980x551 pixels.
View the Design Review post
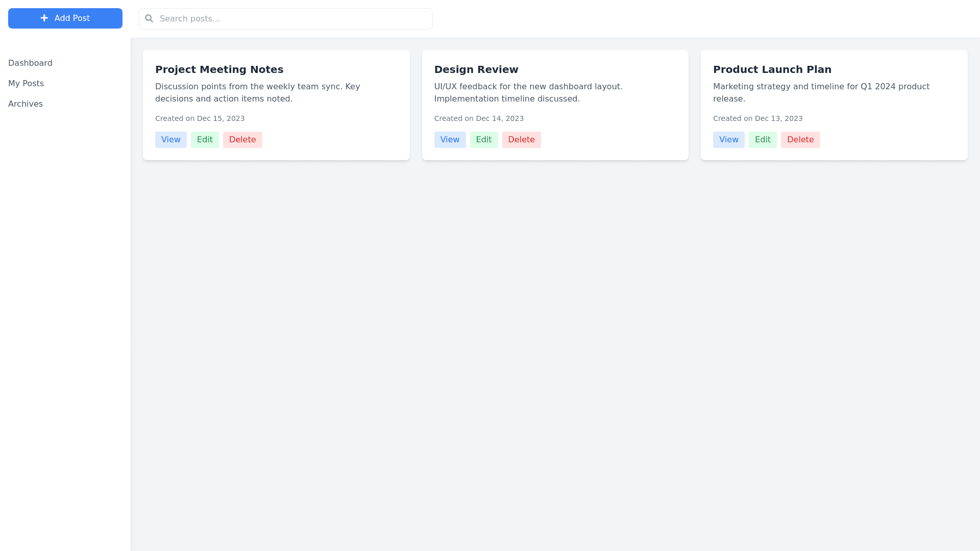pyautogui.click(x=450, y=140)
